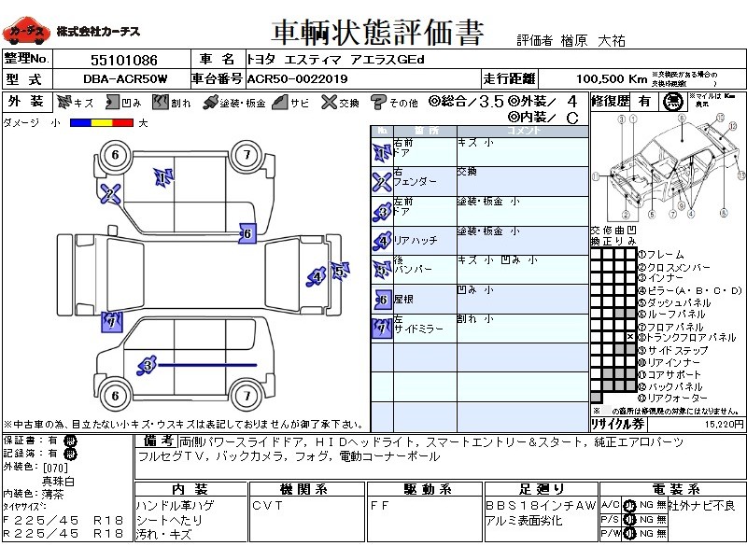
Task: Click the その他 question mark legend icon
Action: (378, 103)
